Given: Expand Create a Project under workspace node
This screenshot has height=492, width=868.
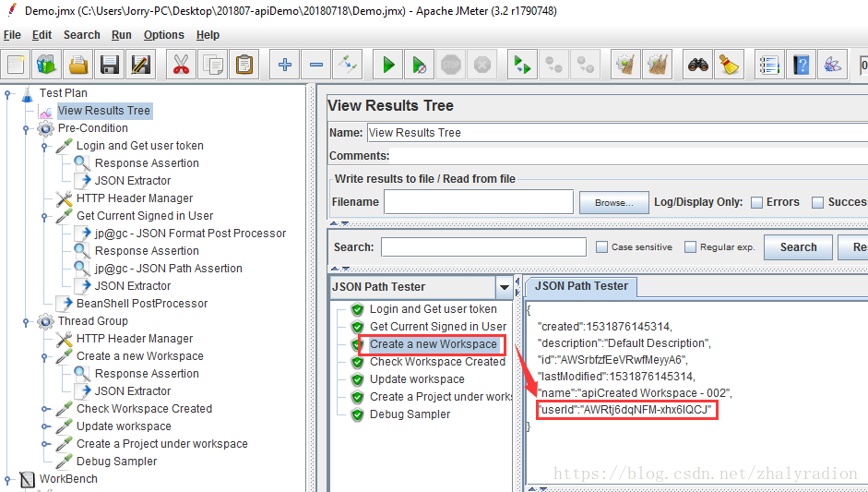Looking at the screenshot, I should [44, 444].
